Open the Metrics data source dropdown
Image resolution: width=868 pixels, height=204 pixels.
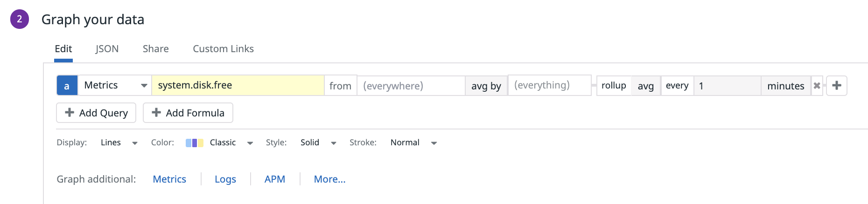click(x=114, y=86)
